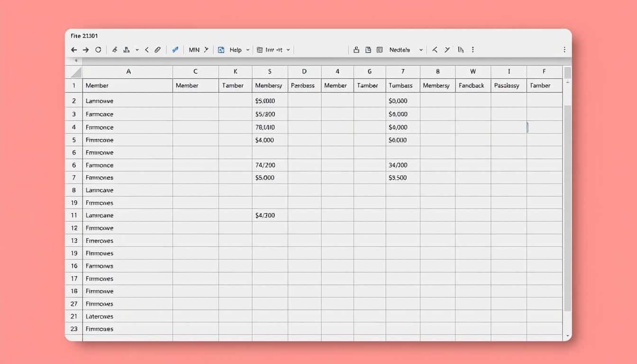This screenshot has height=364, width=637.
Task: Click the select-all corner triangle
Action: 76,72
